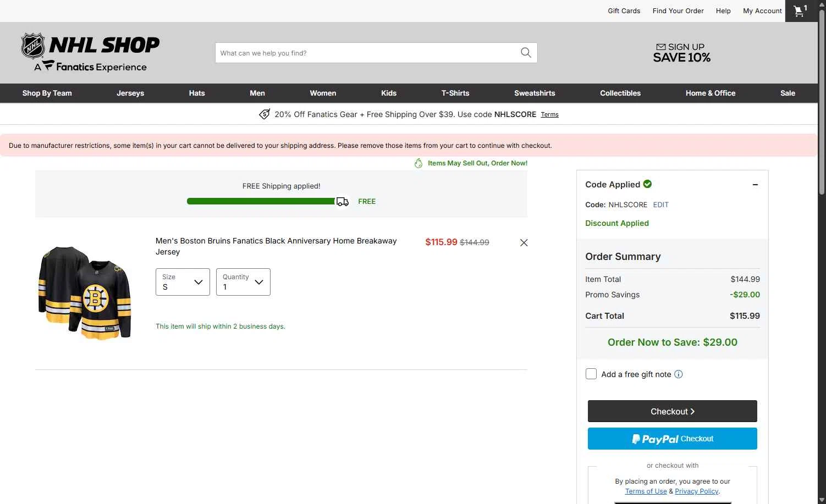The width and height of the screenshot is (826, 504).
Task: Open the Terms of Use link
Action: point(646,491)
